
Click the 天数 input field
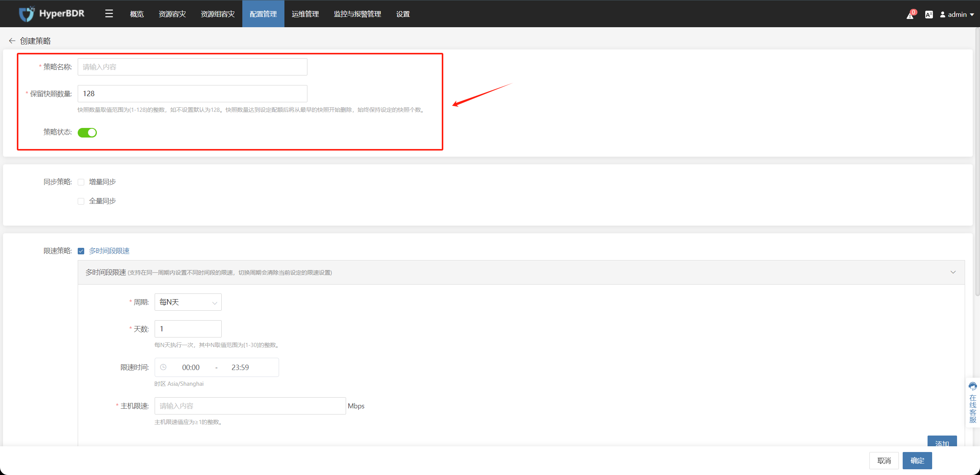click(x=188, y=329)
